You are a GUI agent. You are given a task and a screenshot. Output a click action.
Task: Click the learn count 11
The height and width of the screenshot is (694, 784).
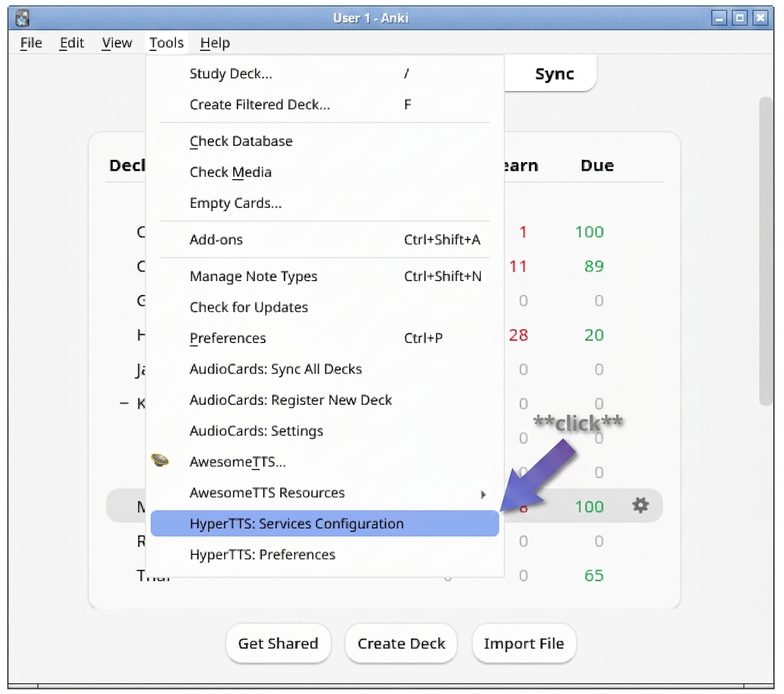pos(519,267)
